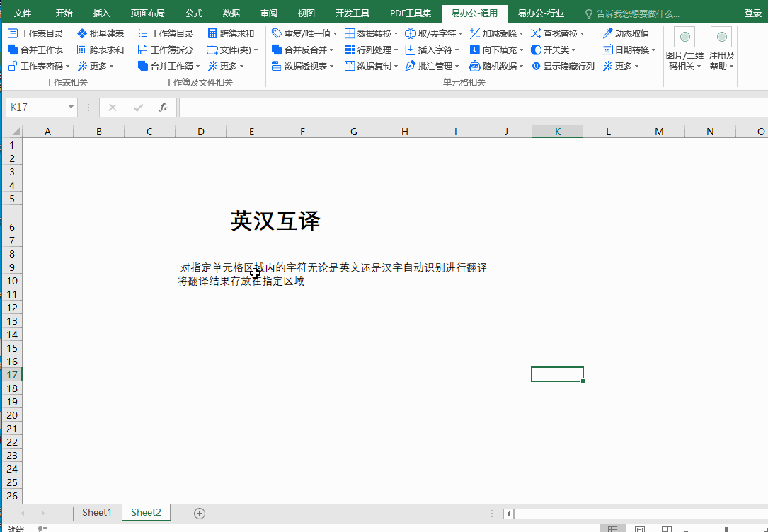The width and height of the screenshot is (768, 532).
Task: Switch to normal view in status bar
Action: point(612,529)
